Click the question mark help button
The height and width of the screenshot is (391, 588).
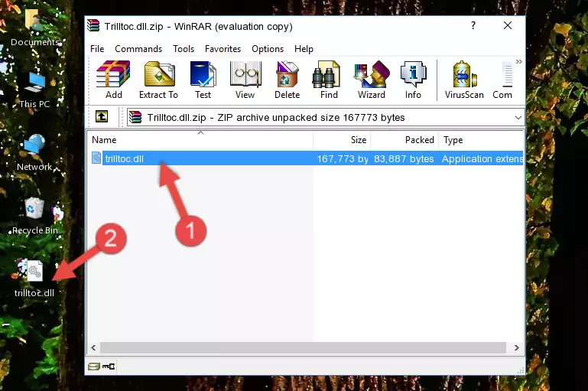coord(473,25)
